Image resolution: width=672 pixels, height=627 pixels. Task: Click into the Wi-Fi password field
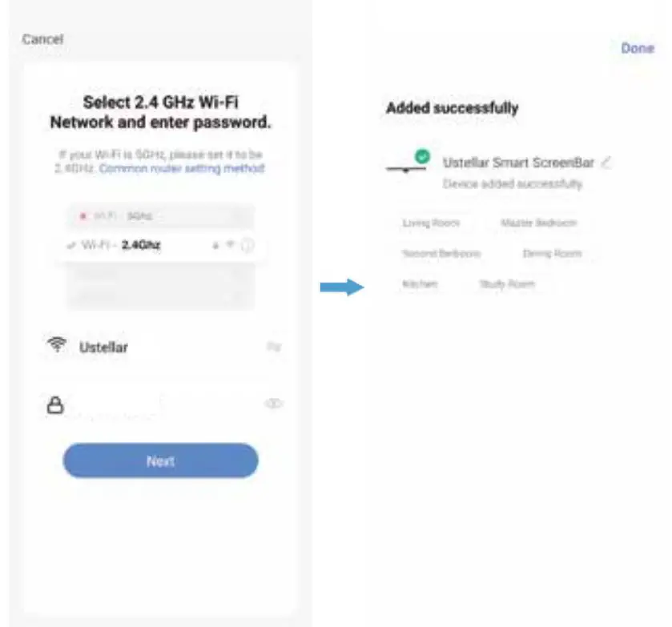[160, 404]
